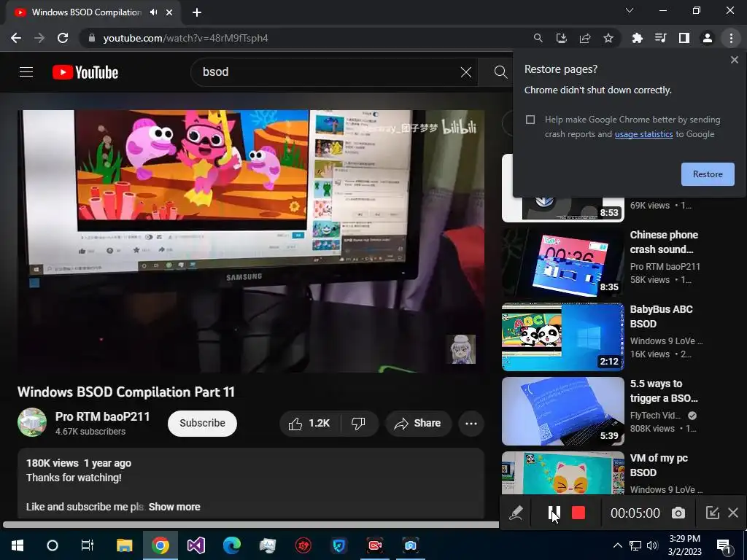Open the tab search chevron
This screenshot has width=747, height=560.
[x=630, y=10]
